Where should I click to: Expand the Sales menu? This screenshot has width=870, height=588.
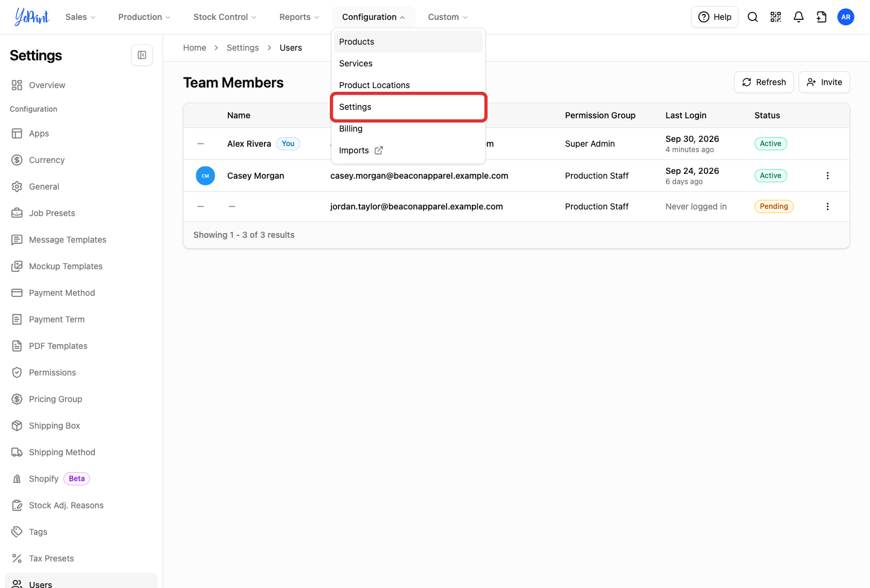point(80,17)
